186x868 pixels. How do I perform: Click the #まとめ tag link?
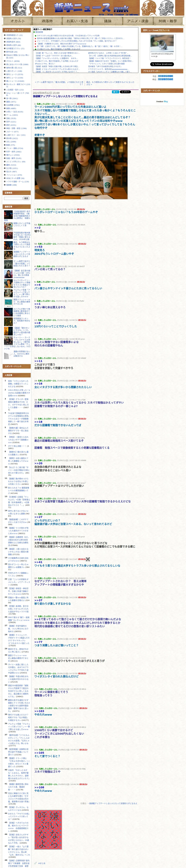(x=42, y=863)
